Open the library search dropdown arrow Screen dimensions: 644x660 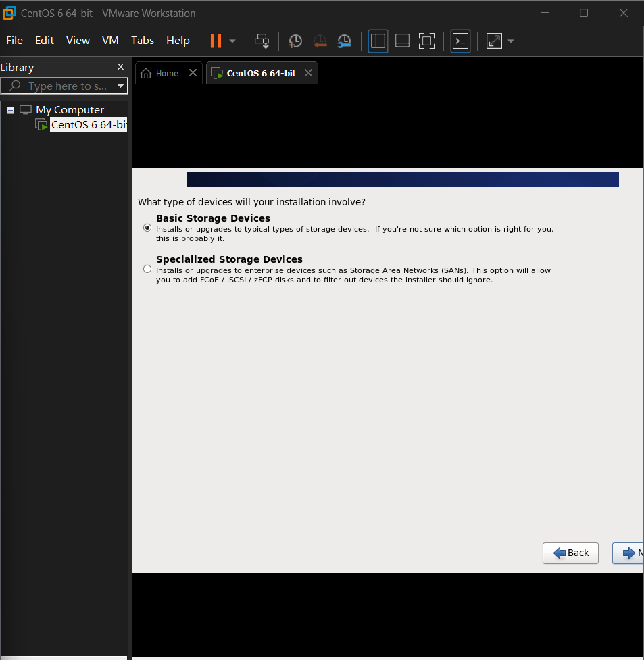[121, 86]
